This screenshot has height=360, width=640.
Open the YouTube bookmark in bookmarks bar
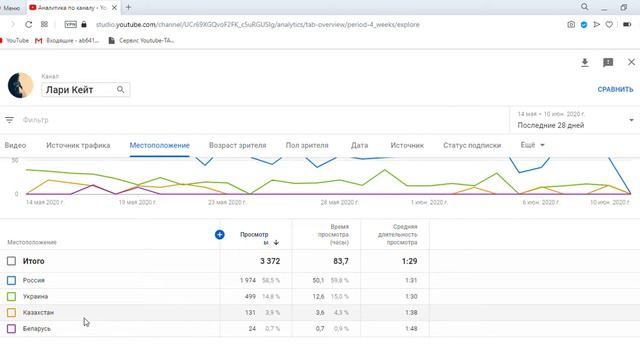pos(14,40)
